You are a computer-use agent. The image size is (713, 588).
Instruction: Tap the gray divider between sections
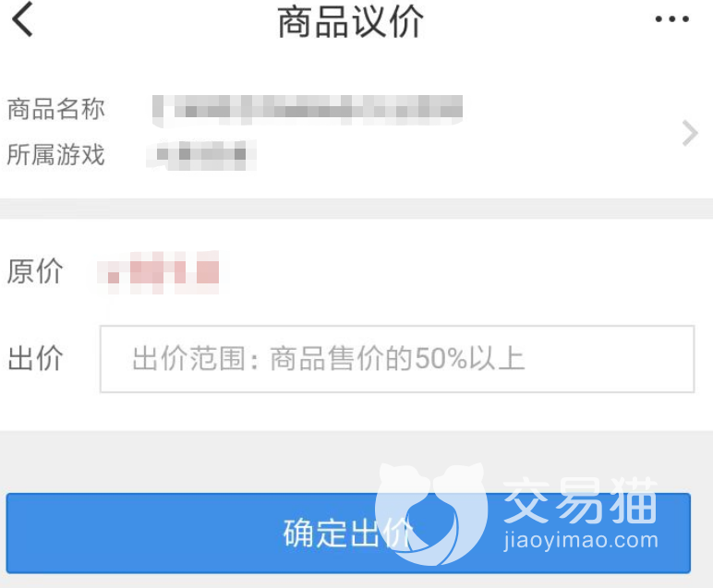click(x=356, y=209)
